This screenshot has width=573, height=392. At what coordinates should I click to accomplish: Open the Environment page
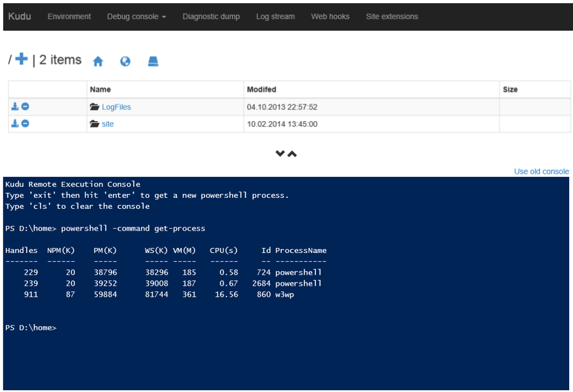69,17
